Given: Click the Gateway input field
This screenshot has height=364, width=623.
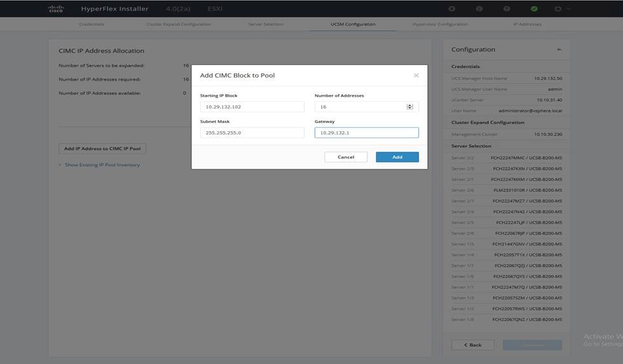Looking at the screenshot, I should (367, 132).
